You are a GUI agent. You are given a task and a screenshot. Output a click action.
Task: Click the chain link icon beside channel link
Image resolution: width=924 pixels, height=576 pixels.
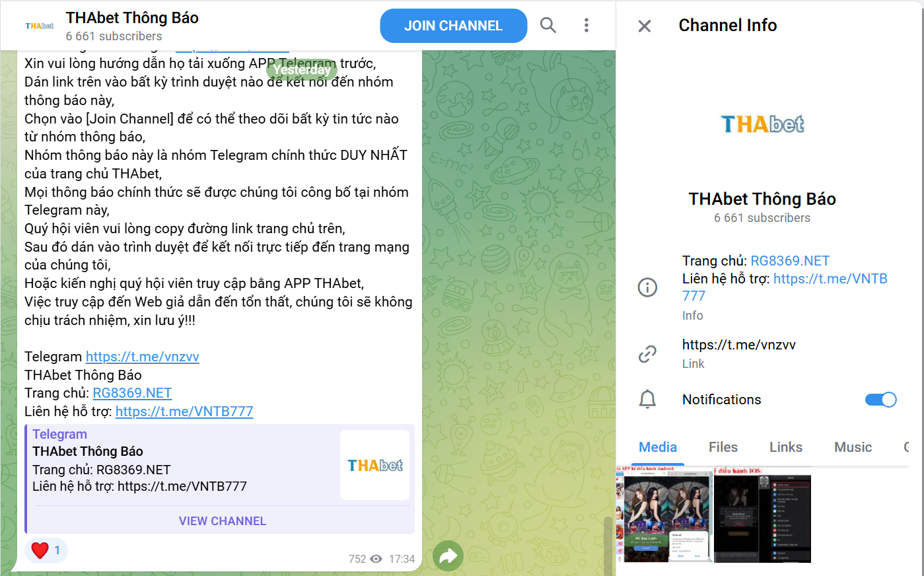[647, 354]
